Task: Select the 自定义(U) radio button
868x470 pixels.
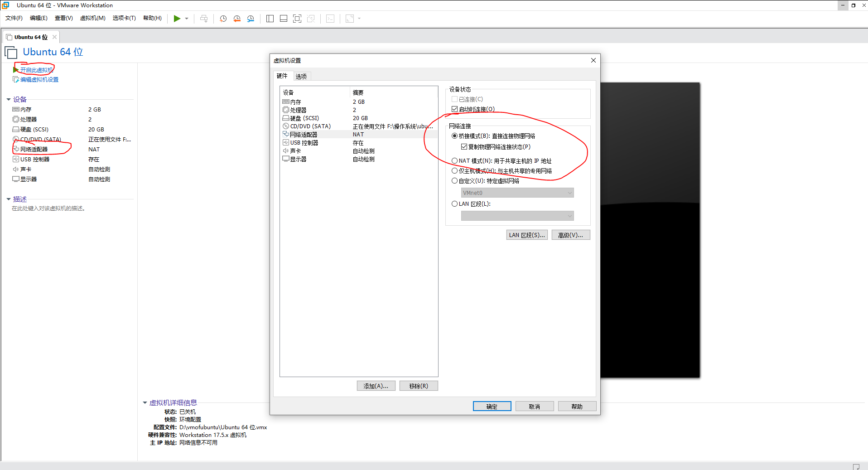Action: [x=454, y=181]
